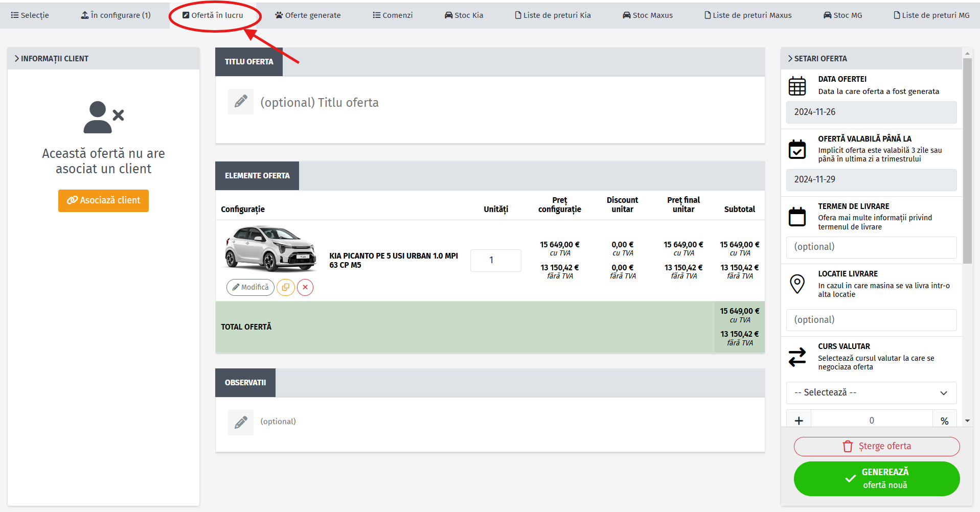Click the scrollbar down arrow
This screenshot has height=512, width=980.
point(967,421)
